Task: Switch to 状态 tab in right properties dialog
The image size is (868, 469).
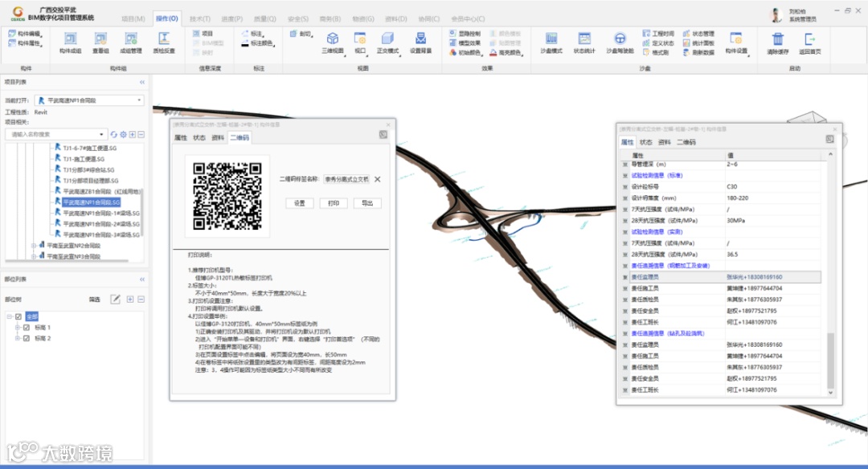Action: [646, 142]
